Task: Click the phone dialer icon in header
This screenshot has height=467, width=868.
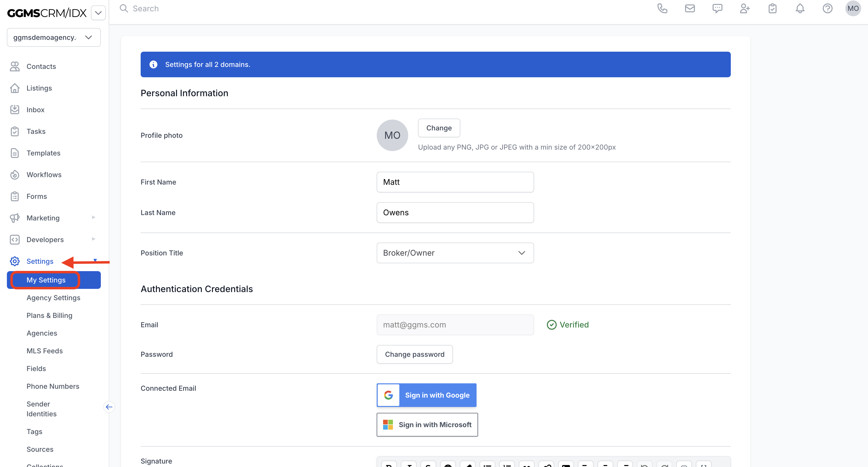Action: point(662,8)
